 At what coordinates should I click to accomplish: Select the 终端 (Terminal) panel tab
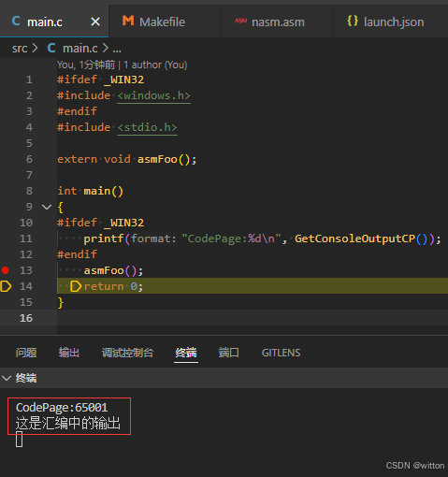186,353
